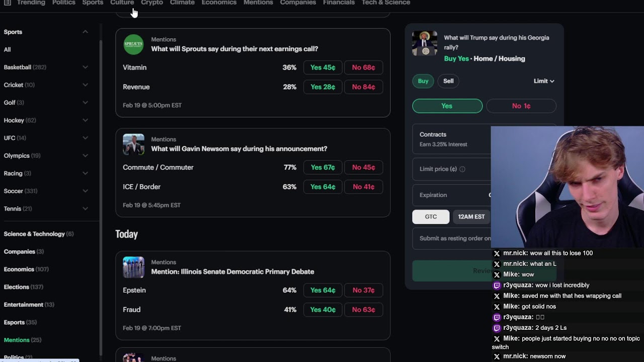Expand the Basketball subcategory
This screenshot has height=362, width=644.
(85, 67)
